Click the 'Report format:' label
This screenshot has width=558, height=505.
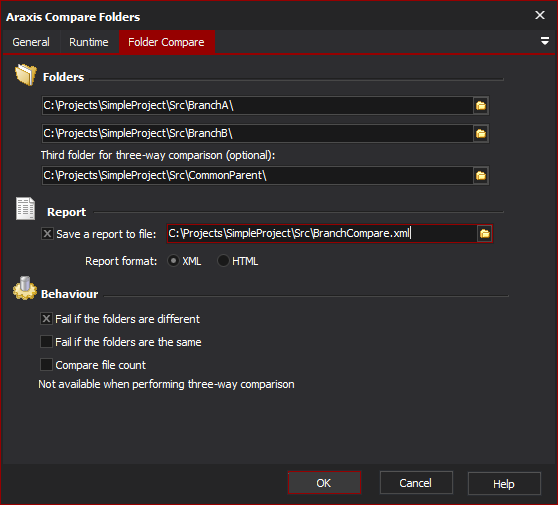coord(121,261)
